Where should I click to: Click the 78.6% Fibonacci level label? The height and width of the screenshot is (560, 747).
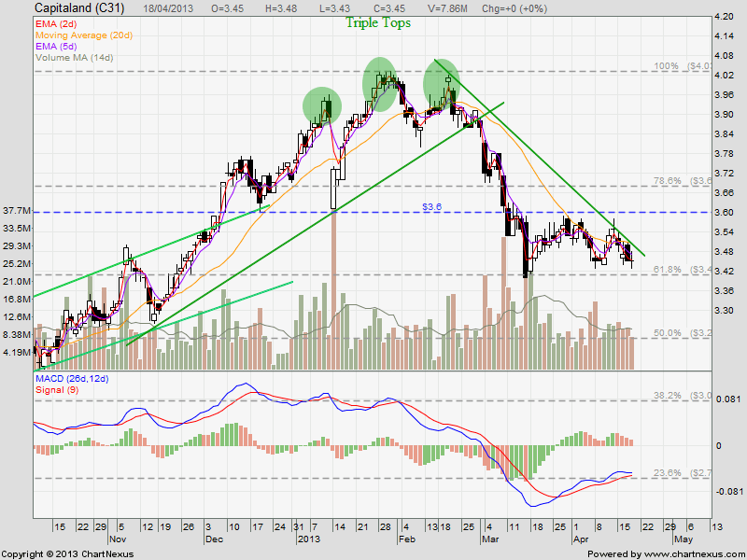coord(683,180)
